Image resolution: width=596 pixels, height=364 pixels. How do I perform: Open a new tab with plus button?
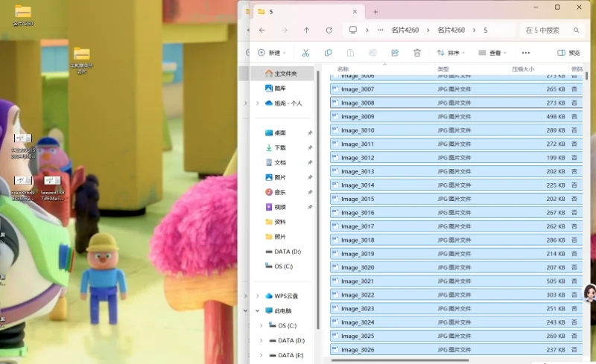pyautogui.click(x=375, y=12)
